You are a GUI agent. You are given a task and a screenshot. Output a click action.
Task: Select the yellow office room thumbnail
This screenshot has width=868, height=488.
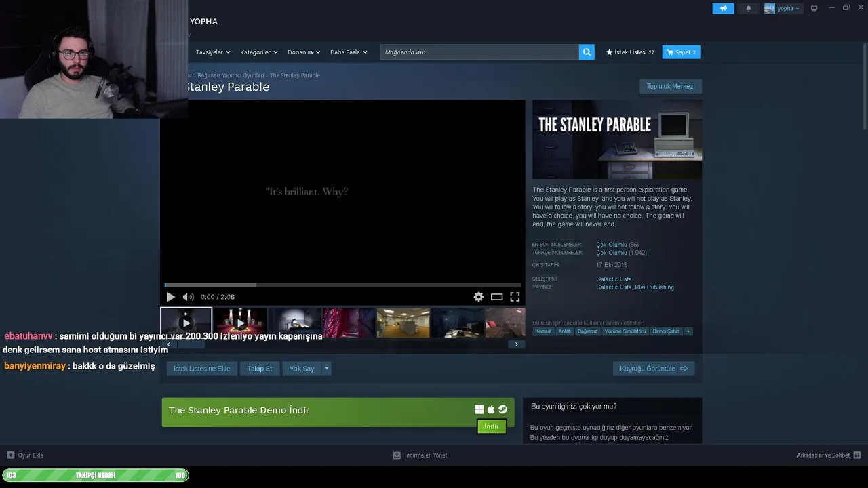[x=403, y=323]
